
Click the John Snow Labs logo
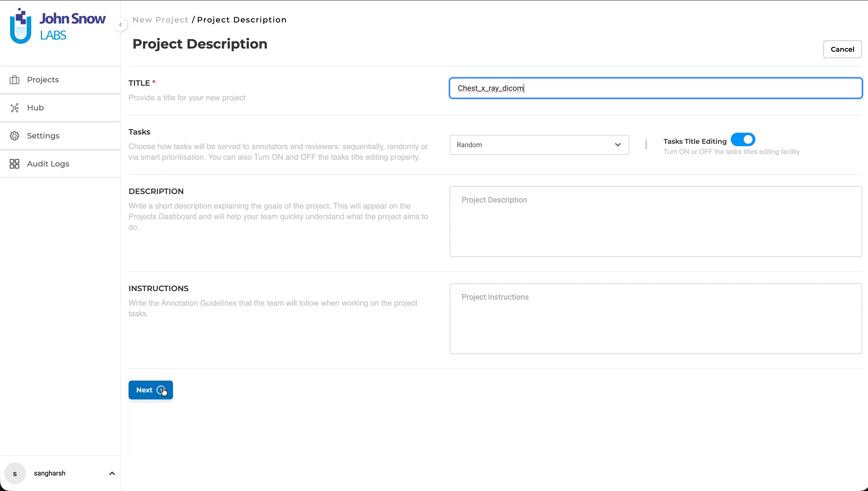click(x=58, y=26)
